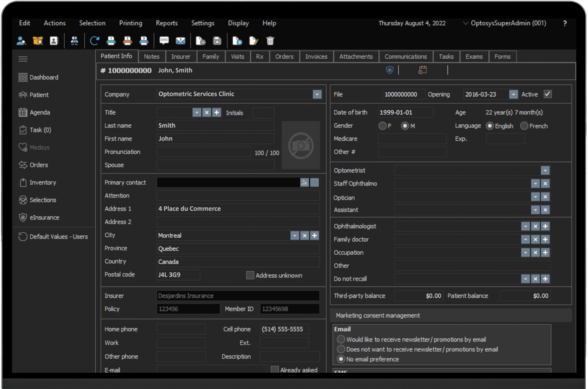588x389 pixels.
Task: Open the Company dropdown
Action: coord(317,94)
